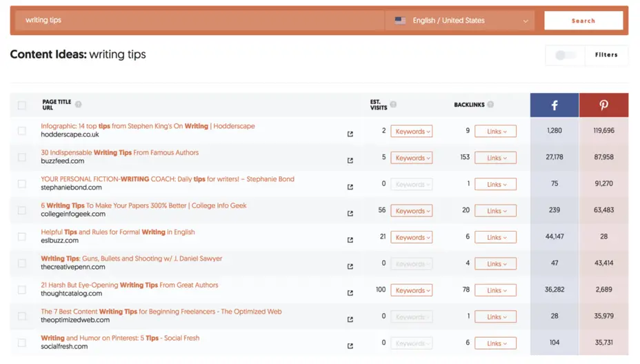This screenshot has width=640, height=364.
Task: Expand Keywords dropdown for thoughtcatalog.com row
Action: coord(412,290)
